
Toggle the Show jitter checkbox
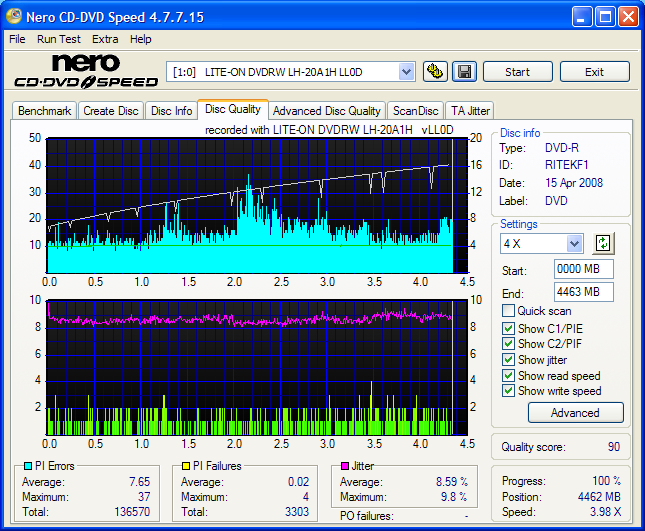(x=509, y=359)
